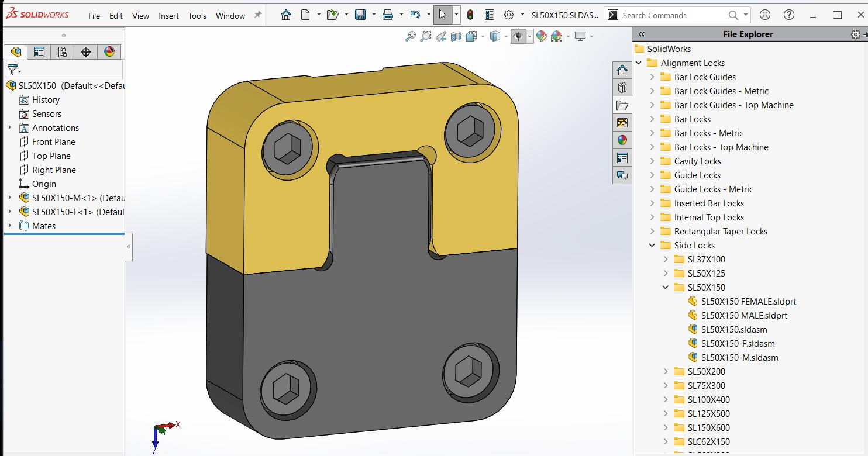Open the Tools menu
Screen dimensions: 868x456
pos(197,16)
